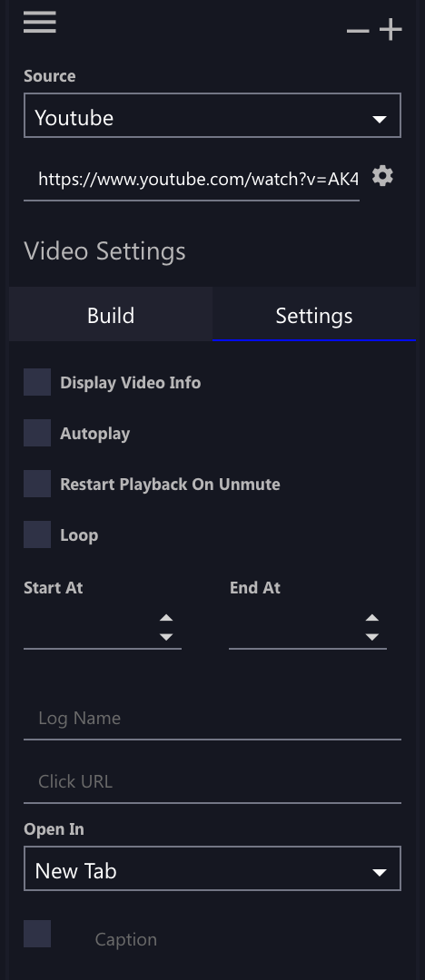Enable the Display Video Info checkbox

pyautogui.click(x=37, y=382)
